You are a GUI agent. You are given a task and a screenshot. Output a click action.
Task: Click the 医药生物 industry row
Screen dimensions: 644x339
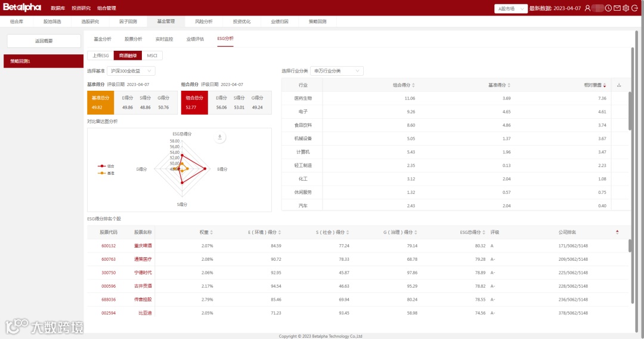455,98
